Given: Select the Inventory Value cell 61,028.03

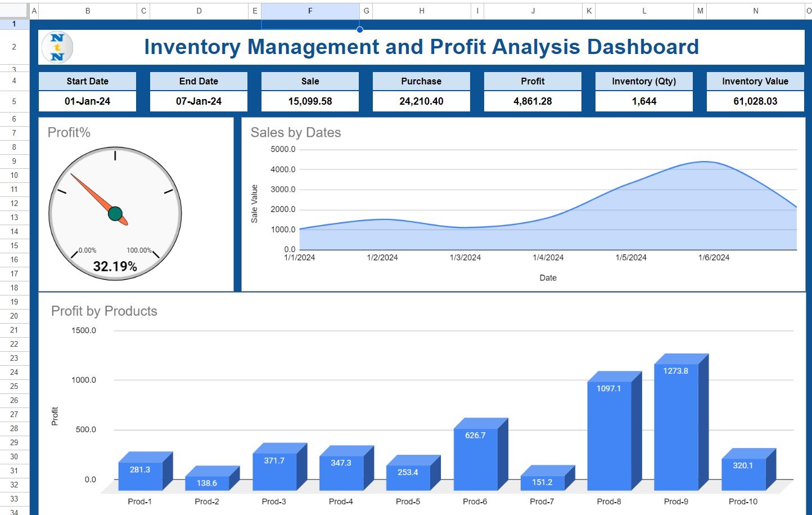Looking at the screenshot, I should (755, 101).
